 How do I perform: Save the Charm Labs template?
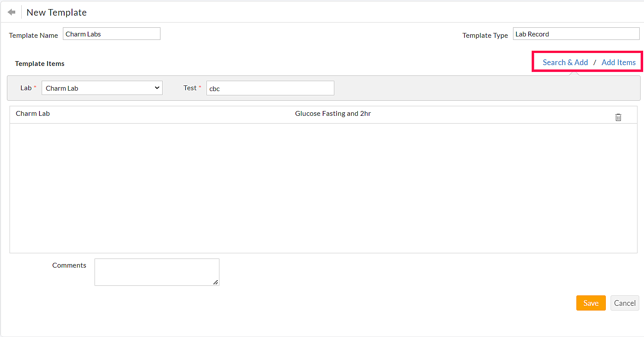pos(591,303)
